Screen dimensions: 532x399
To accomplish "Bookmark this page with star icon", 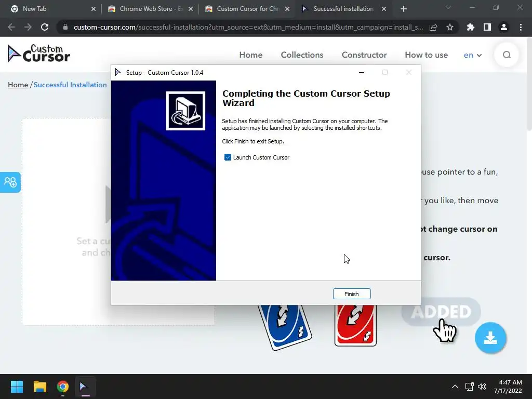I will (449, 27).
